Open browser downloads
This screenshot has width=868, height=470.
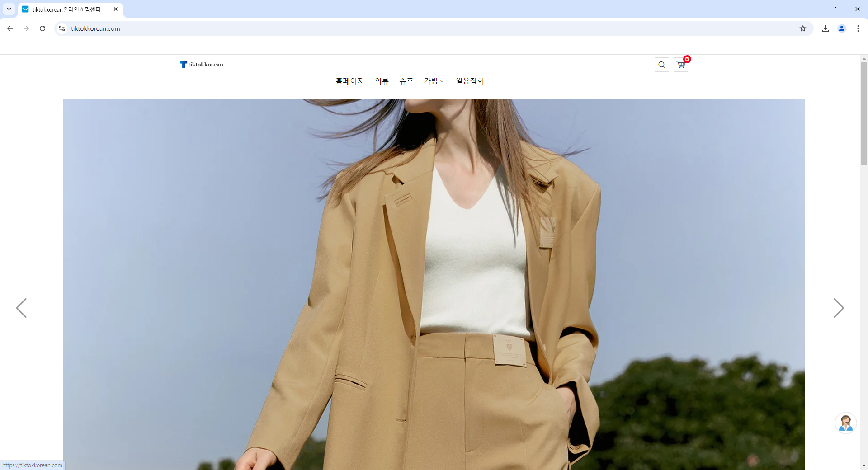click(826, 28)
